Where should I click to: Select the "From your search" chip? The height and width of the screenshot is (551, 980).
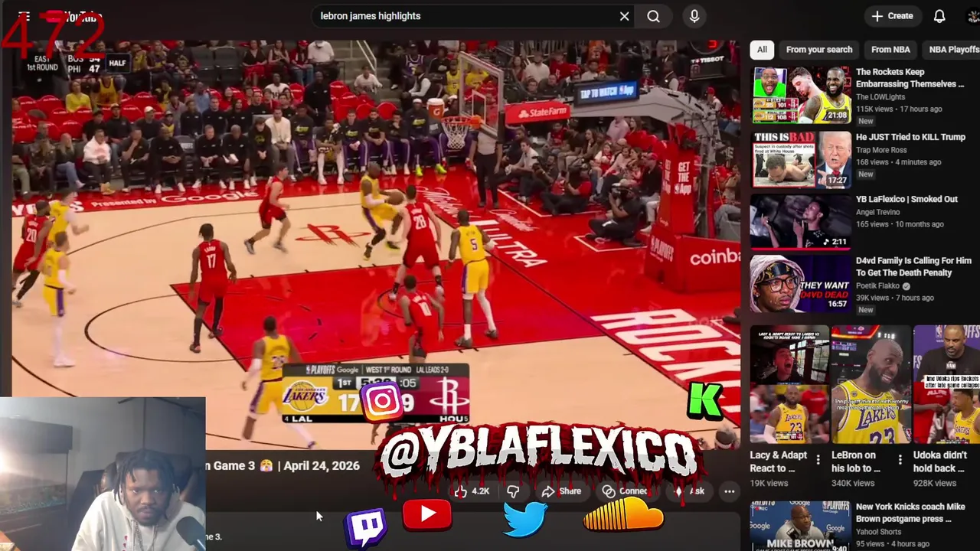click(x=819, y=50)
